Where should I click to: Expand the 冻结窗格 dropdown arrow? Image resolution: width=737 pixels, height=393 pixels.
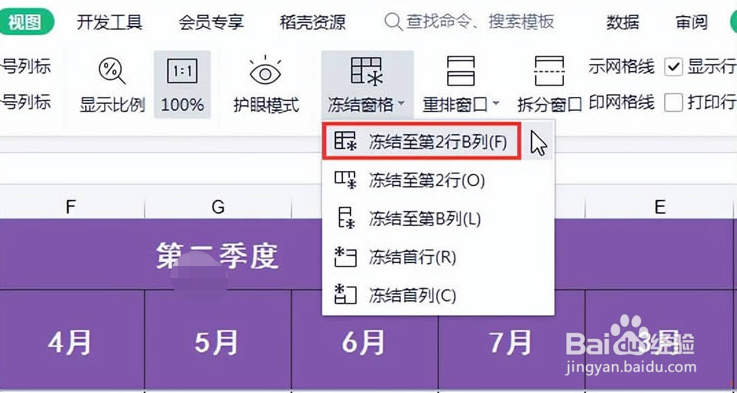[401, 103]
